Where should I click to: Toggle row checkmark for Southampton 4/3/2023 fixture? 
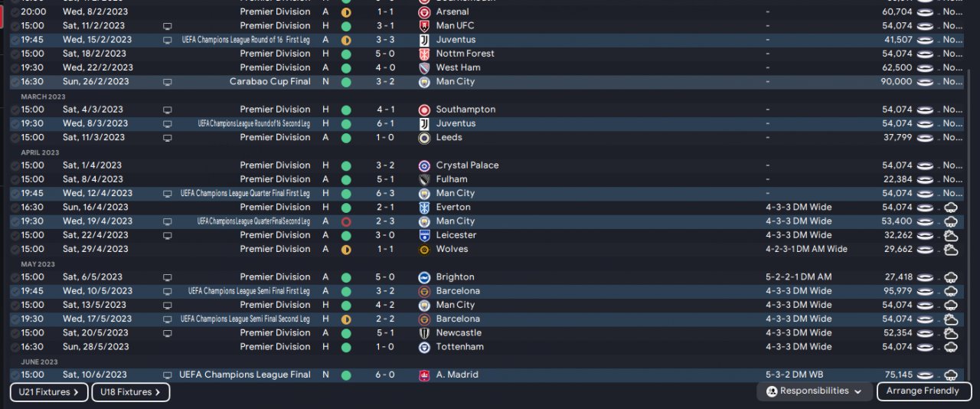pyautogui.click(x=15, y=110)
